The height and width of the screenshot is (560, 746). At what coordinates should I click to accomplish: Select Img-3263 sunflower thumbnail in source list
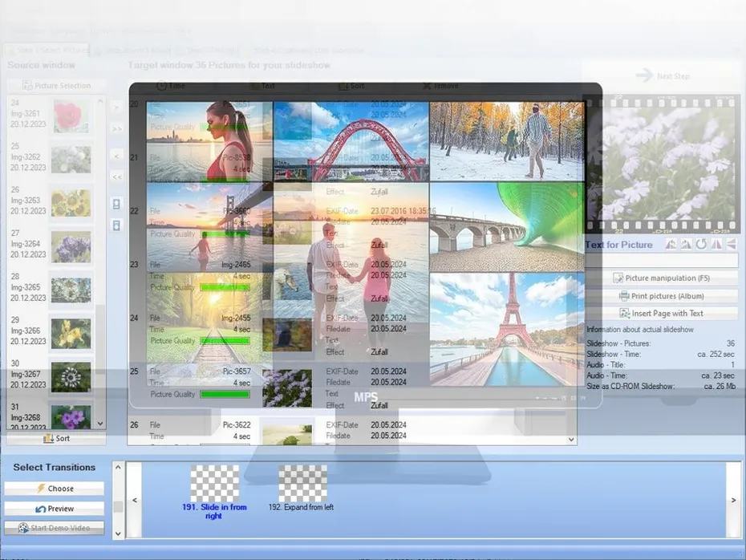pyautogui.click(x=71, y=203)
